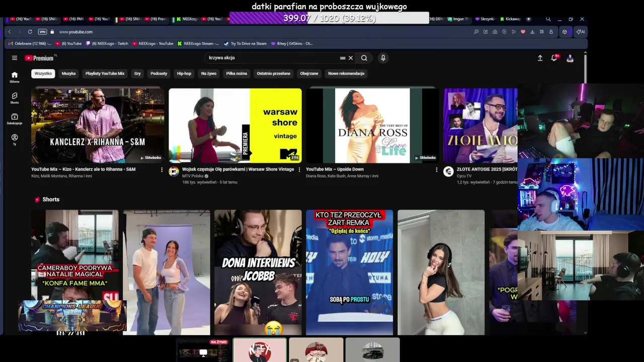Screen dimensions: 644x362
Task: Open the NEEXcsgo - YouTube bookmark
Action: [152, 44]
